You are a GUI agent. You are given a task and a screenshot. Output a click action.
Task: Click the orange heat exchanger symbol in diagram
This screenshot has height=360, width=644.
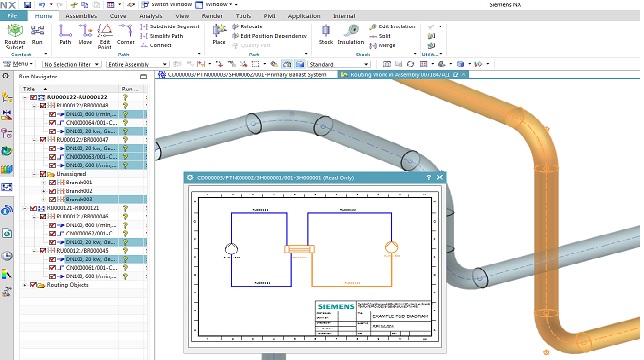click(x=299, y=249)
